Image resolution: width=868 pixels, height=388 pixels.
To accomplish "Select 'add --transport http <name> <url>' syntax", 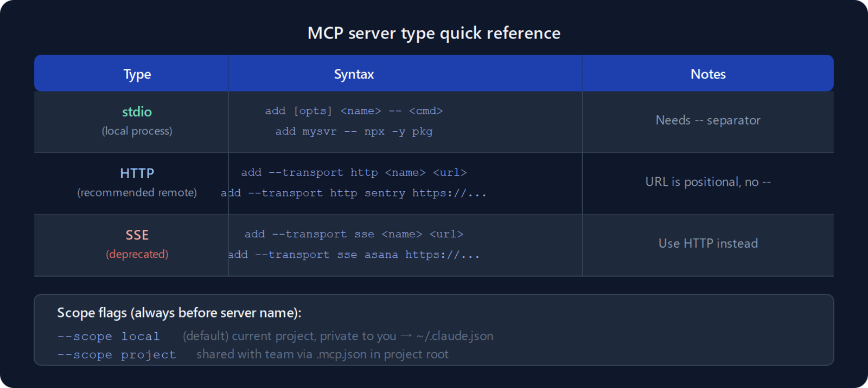I will pos(354,172).
